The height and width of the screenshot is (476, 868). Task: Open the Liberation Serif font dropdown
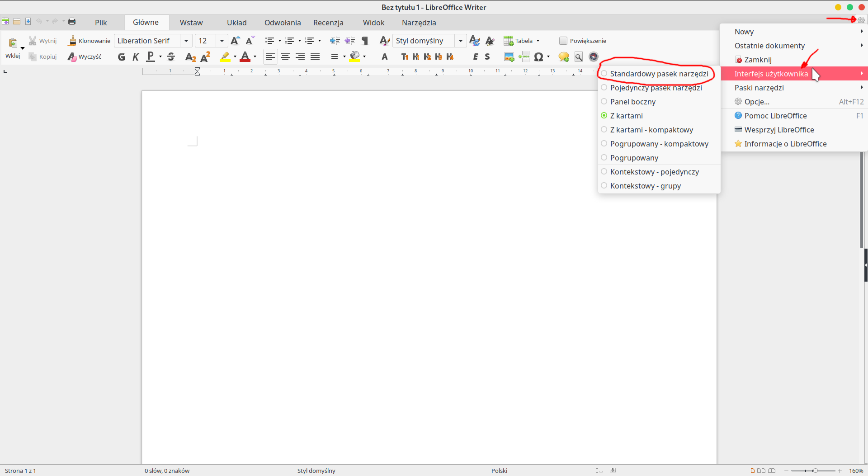[x=186, y=41]
